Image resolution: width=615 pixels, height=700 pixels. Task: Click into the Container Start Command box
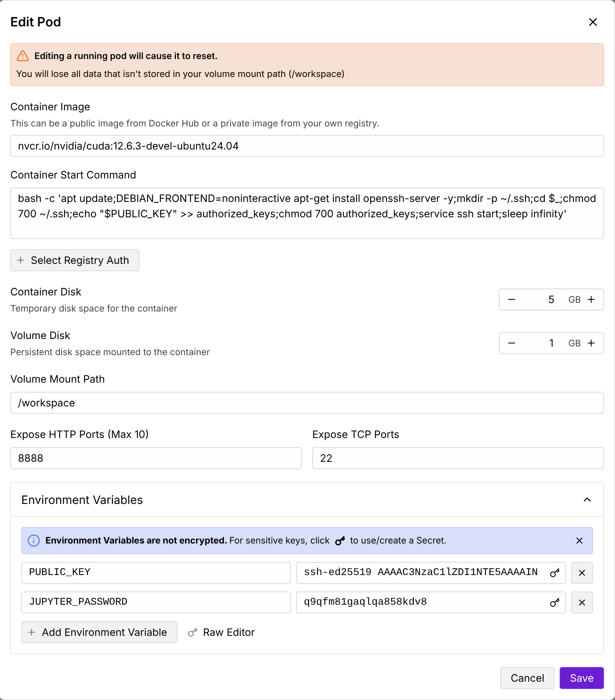[307, 213]
